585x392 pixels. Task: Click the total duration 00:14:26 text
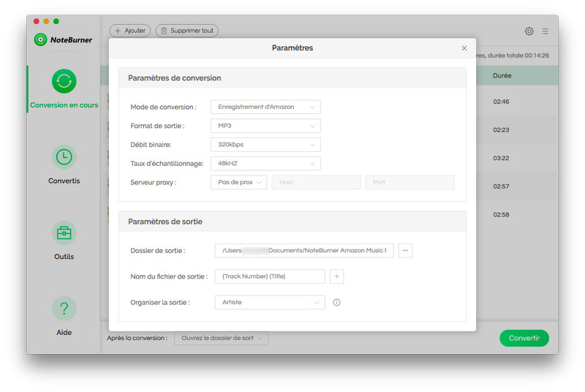(537, 56)
